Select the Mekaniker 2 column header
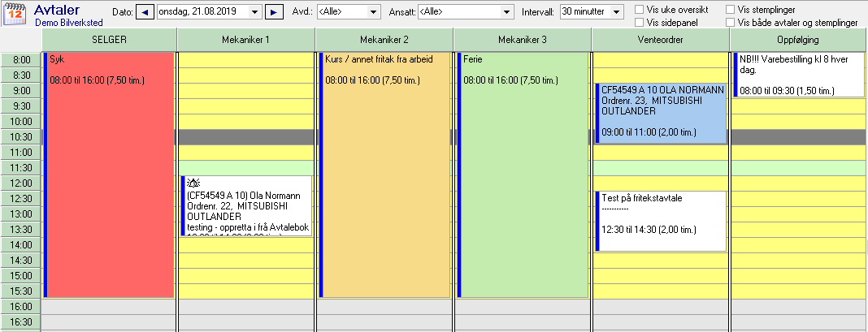The image size is (868, 332). pos(384,40)
